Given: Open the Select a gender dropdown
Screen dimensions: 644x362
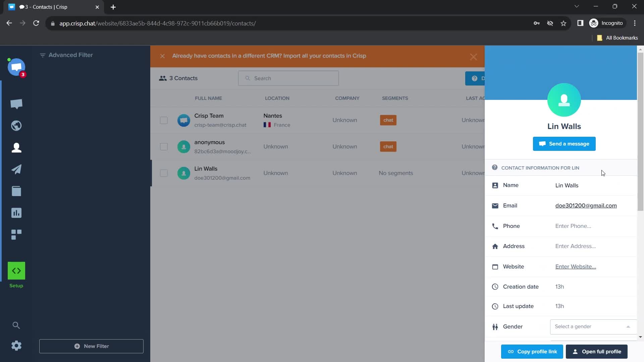Looking at the screenshot, I should [593, 326].
